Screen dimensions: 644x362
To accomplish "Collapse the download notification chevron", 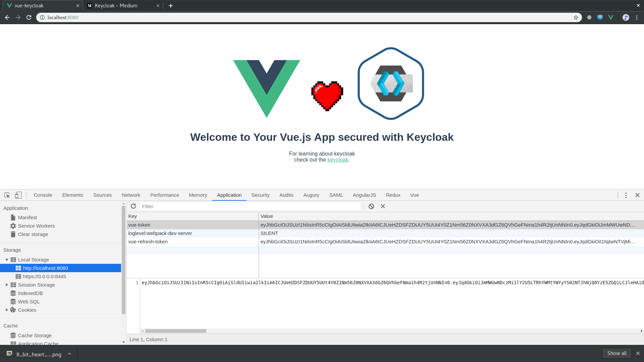I will pyautogui.click(x=69, y=354).
